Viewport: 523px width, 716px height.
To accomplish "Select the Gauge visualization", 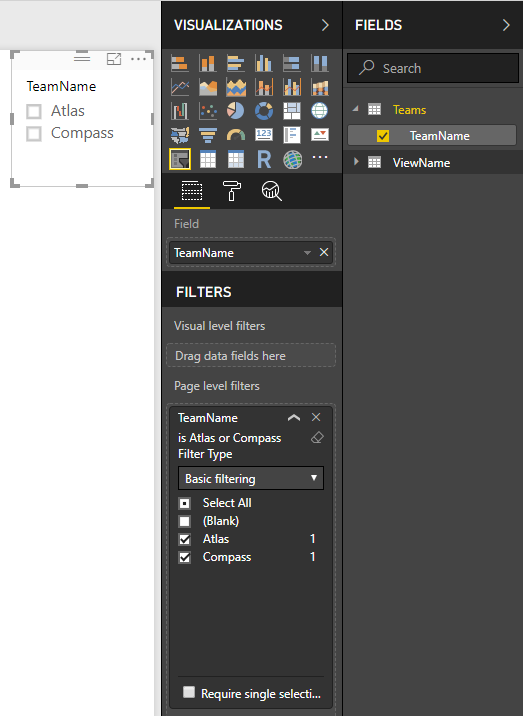I will (x=236, y=135).
